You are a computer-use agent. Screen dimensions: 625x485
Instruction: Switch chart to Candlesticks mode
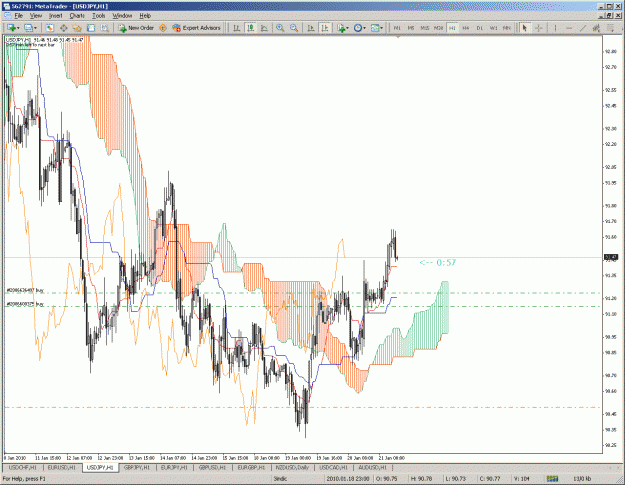[250, 28]
